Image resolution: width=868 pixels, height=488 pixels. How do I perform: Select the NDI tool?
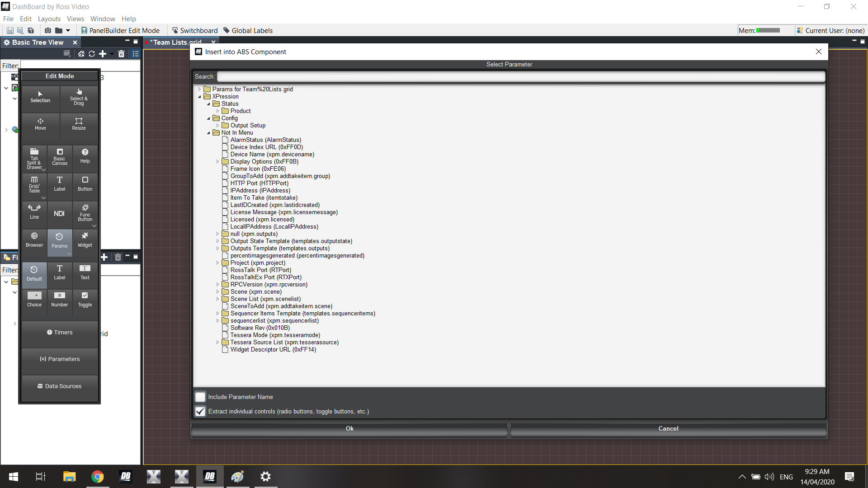coord(59,213)
